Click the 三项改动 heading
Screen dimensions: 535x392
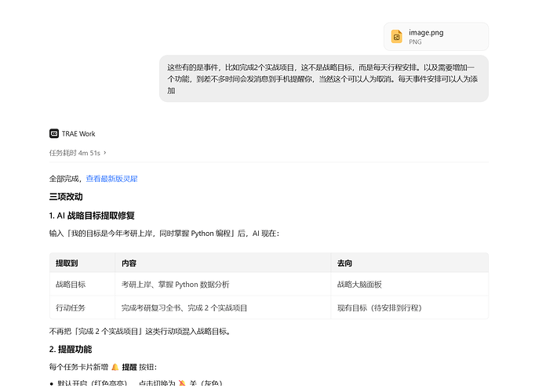[x=66, y=197]
